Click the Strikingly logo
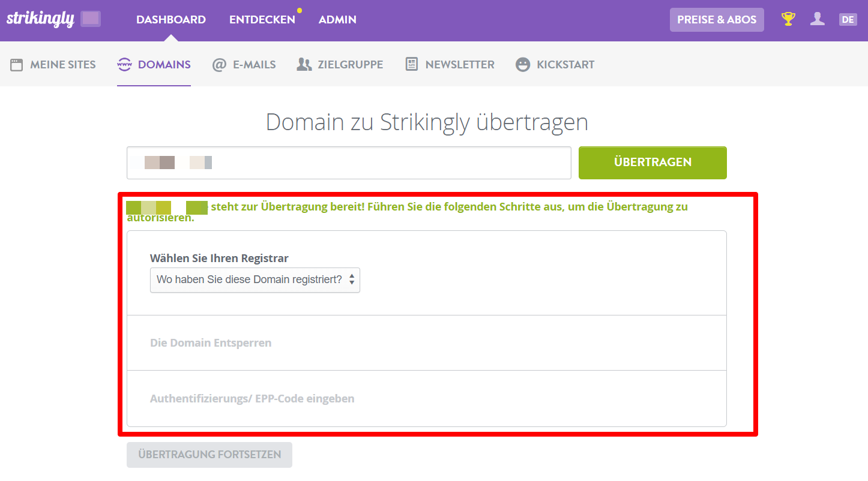868x481 pixels. (40, 19)
